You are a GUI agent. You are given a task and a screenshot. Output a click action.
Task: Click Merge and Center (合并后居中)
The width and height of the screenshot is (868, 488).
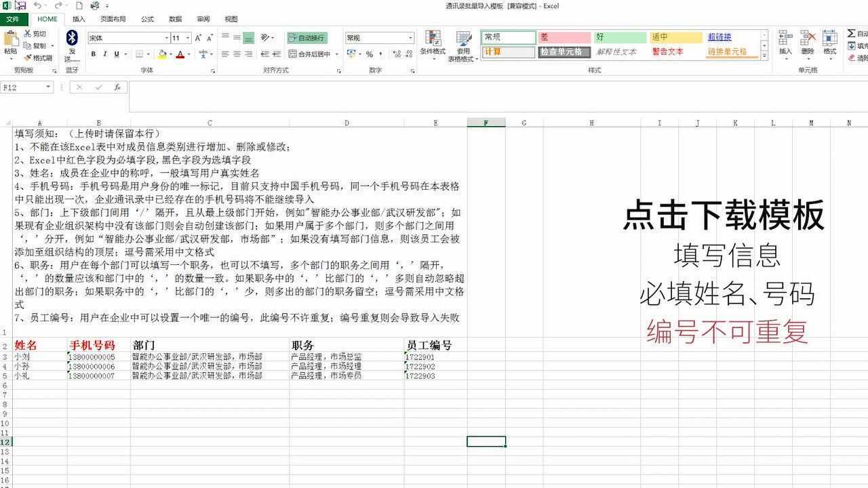(x=307, y=55)
